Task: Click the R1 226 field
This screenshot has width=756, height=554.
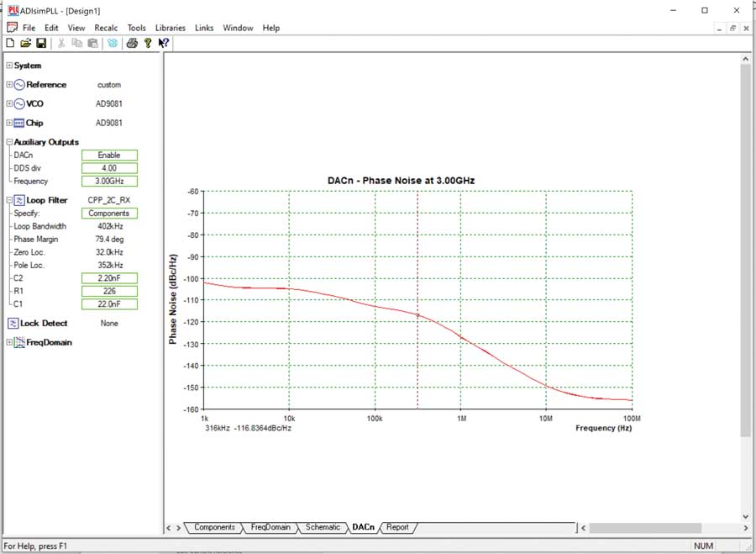Action: (x=109, y=291)
